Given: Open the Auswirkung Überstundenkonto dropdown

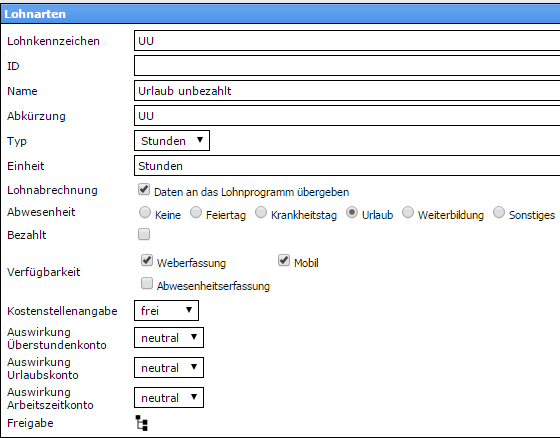Looking at the screenshot, I should (x=169, y=338).
